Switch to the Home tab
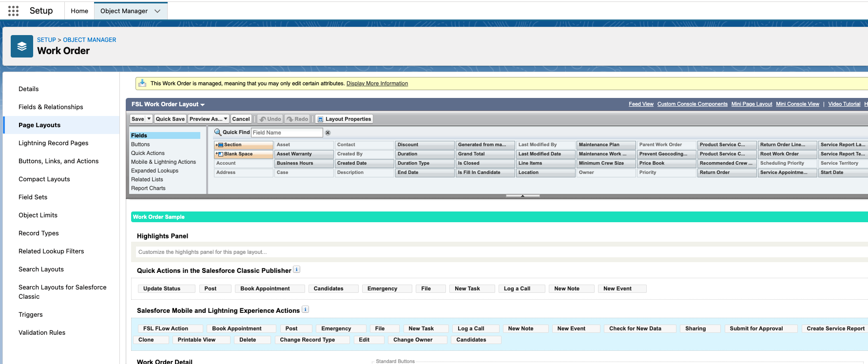Screen dimensions: 868x364 click(x=79, y=11)
